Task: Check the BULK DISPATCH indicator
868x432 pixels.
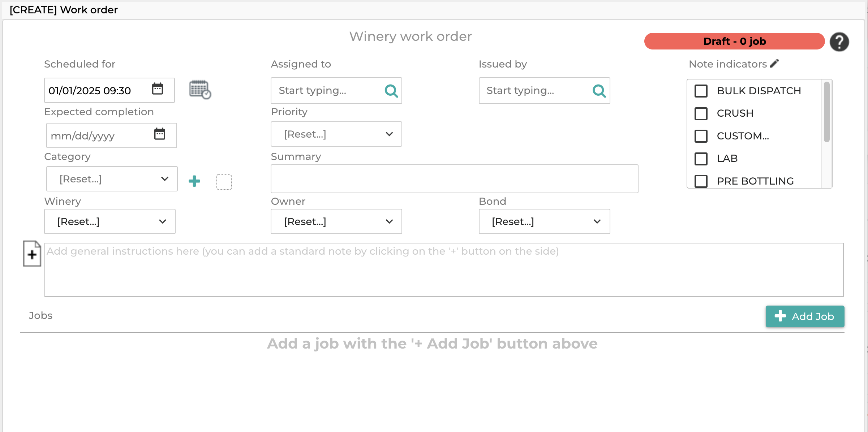Action: point(701,91)
